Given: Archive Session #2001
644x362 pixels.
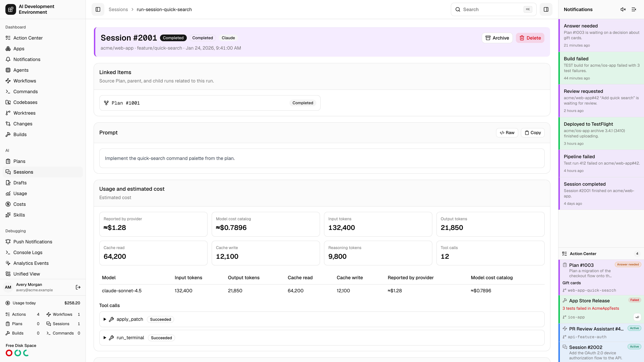Looking at the screenshot, I should (497, 38).
